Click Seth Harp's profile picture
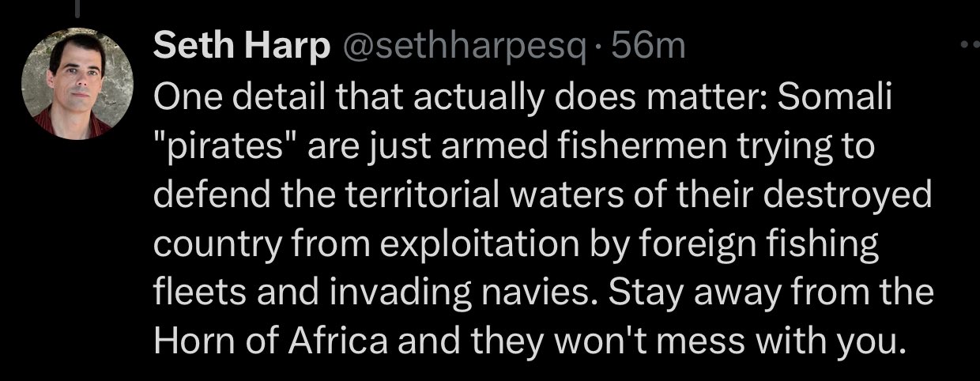980x381 pixels. [x=77, y=85]
